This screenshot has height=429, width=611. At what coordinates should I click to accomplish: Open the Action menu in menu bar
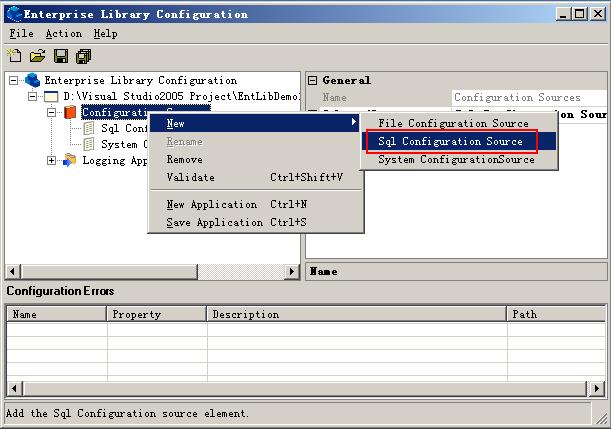tap(63, 33)
